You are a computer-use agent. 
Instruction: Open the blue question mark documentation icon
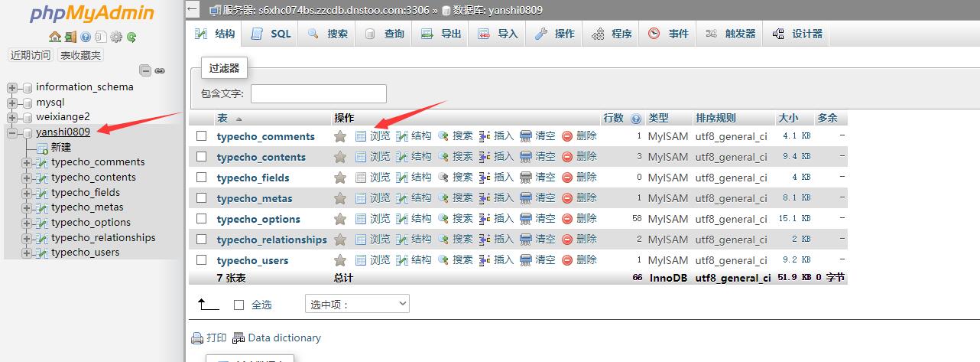point(86,37)
